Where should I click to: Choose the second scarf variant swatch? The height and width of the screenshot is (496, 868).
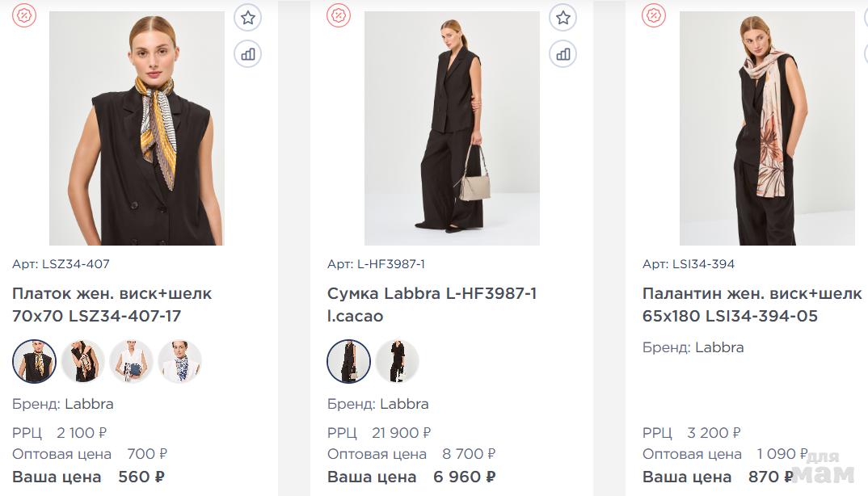click(82, 361)
